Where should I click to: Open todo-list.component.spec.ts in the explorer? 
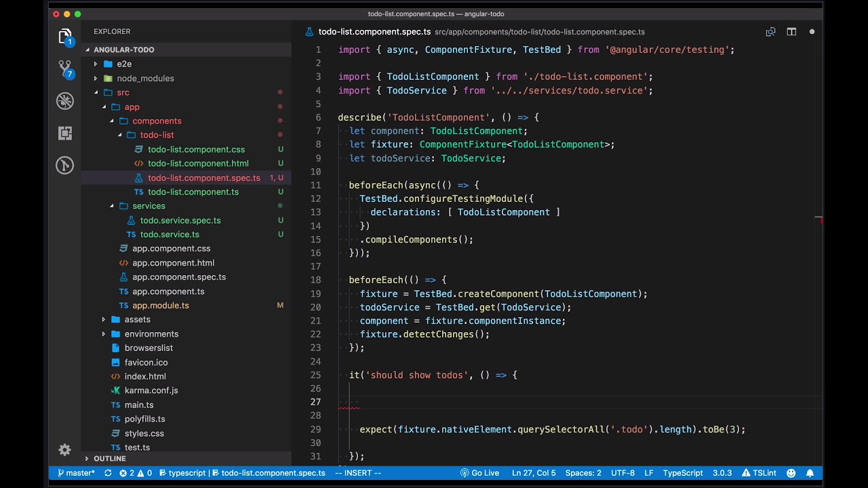[x=203, y=178]
